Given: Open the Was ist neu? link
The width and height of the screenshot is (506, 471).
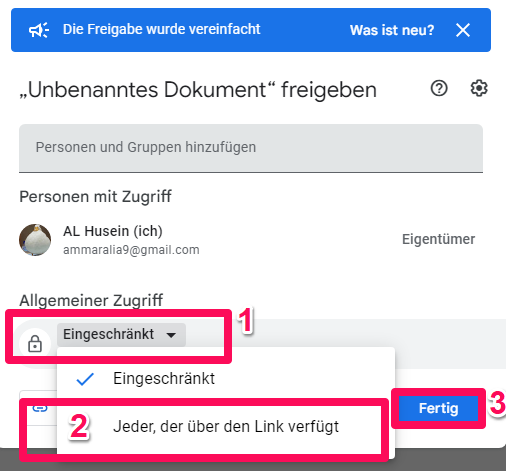Looking at the screenshot, I should [x=392, y=30].
